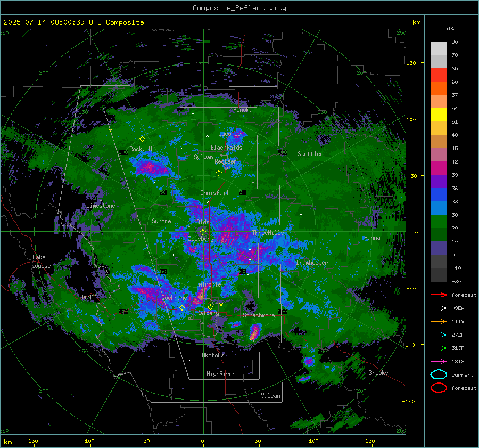Select the blue 36 to 33 dBZ swatch

pyautogui.click(x=439, y=195)
